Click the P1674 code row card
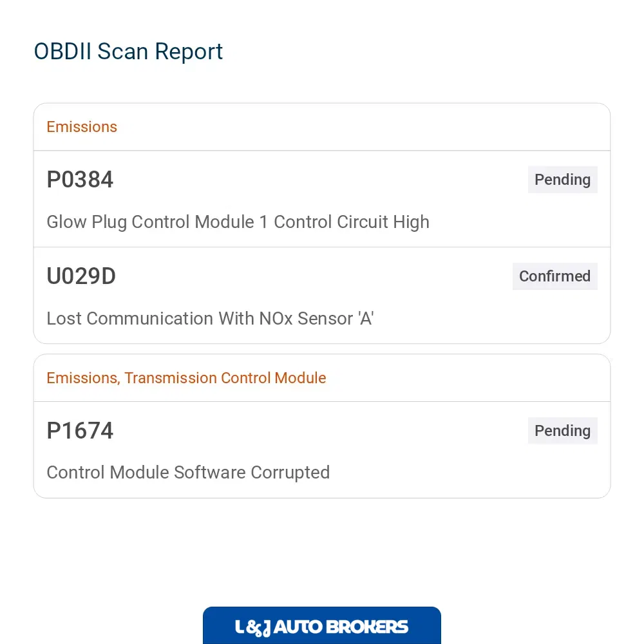This screenshot has width=644, height=644. (322, 450)
